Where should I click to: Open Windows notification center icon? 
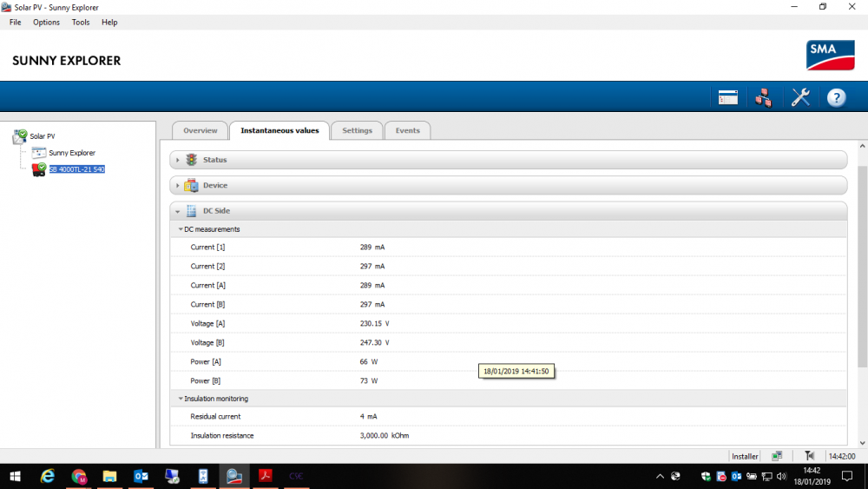847,476
